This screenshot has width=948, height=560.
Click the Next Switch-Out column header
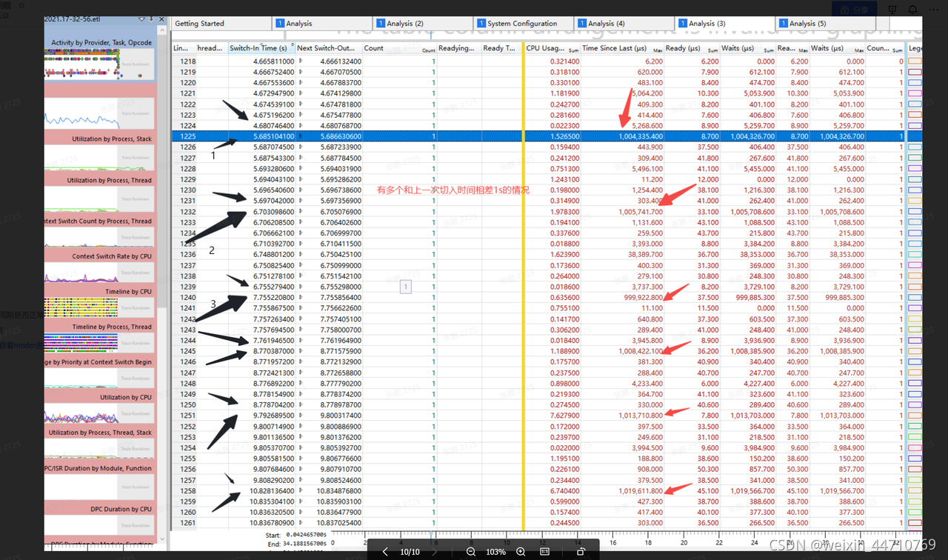pyautogui.click(x=329, y=48)
